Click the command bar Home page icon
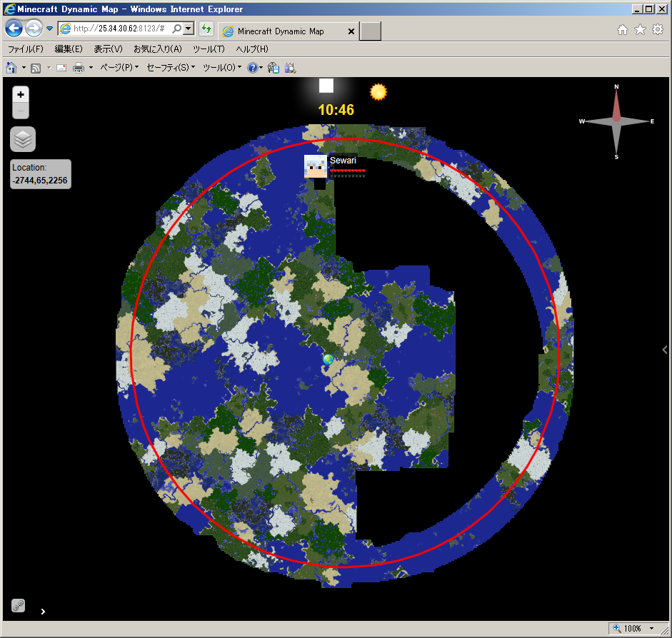672x638 pixels. [x=11, y=68]
